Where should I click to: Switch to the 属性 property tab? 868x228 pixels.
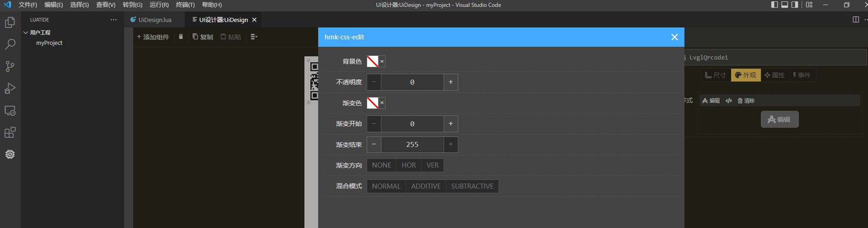[775, 75]
